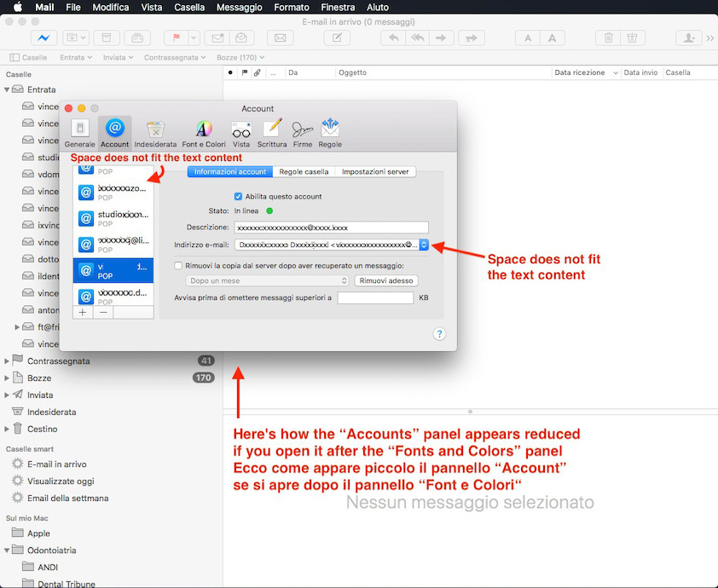Click the plus button to add account
The width and height of the screenshot is (718, 588).
tap(83, 312)
